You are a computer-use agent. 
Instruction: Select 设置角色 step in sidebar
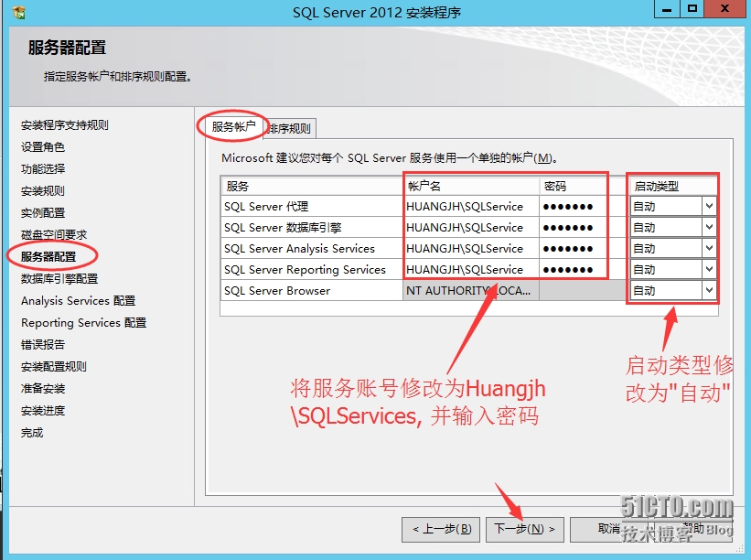pos(43,147)
